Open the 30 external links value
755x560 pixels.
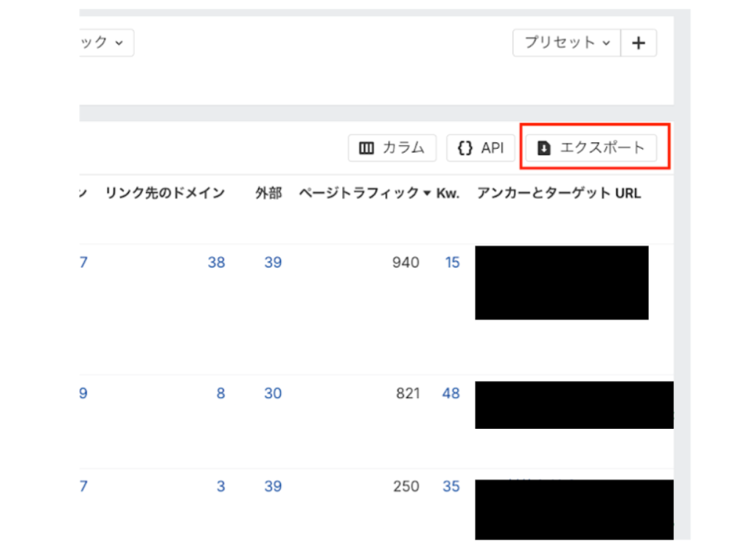tap(273, 393)
